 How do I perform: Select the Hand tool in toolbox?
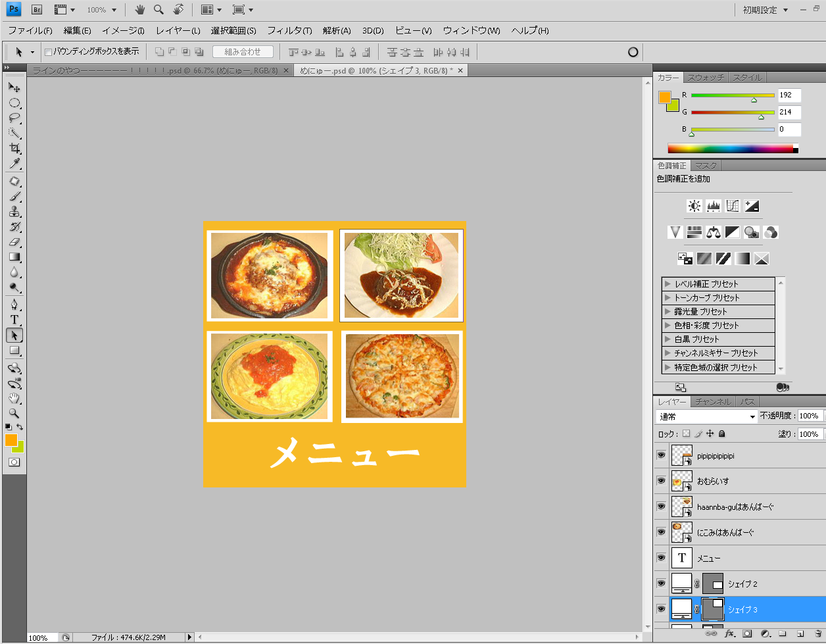tap(14, 399)
